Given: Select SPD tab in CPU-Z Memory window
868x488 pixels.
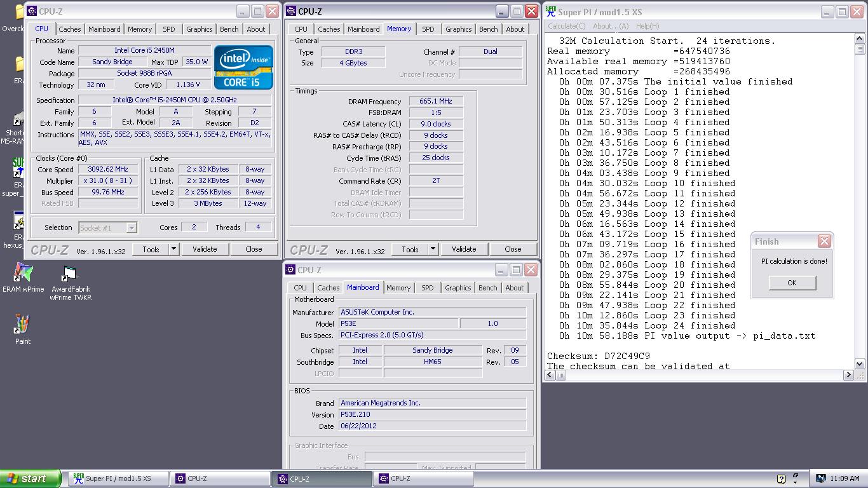Looking at the screenshot, I should click(x=428, y=29).
